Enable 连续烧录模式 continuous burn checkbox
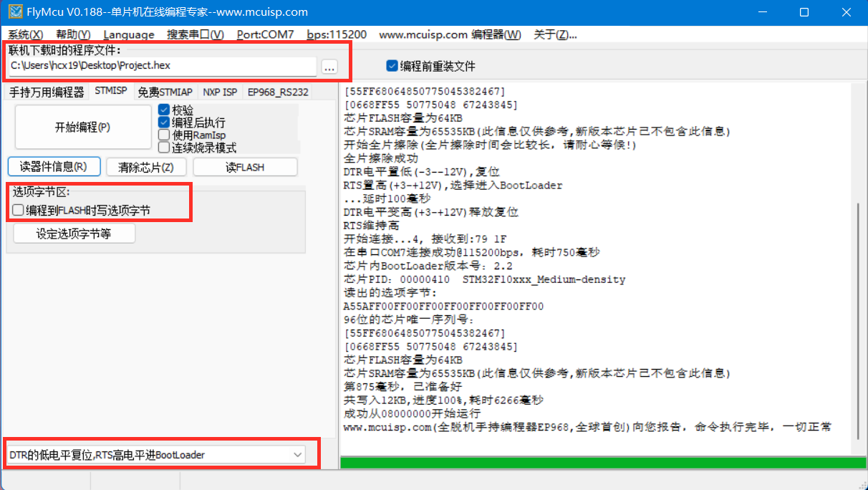This screenshot has width=868, height=490. pos(164,147)
